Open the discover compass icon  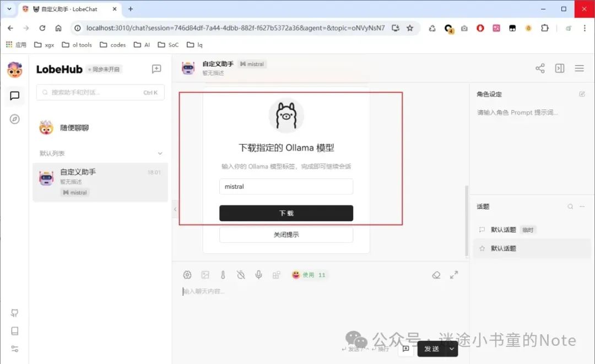(x=14, y=119)
